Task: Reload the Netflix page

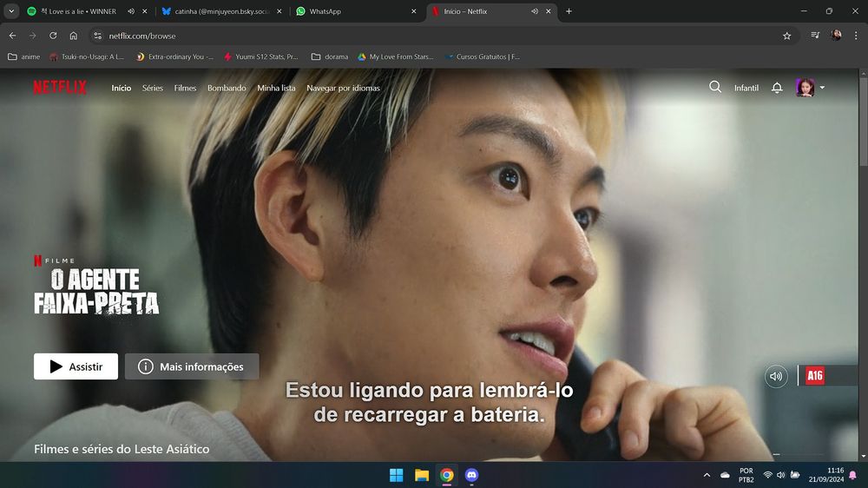Action: pos(53,36)
